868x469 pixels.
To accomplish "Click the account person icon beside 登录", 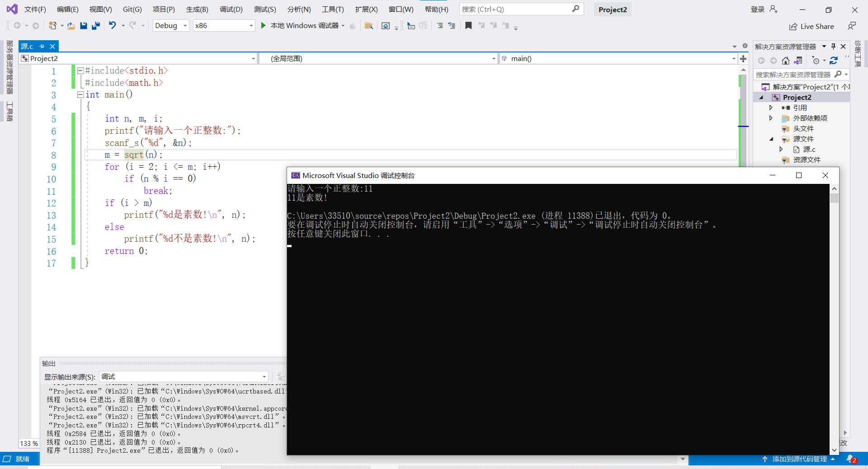I will pyautogui.click(x=774, y=9).
